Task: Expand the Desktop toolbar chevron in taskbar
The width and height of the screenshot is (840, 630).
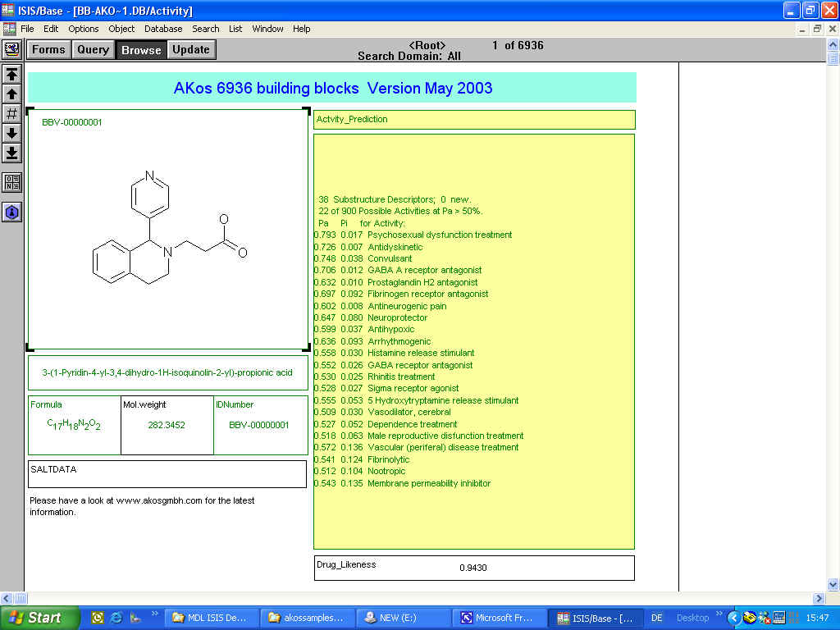Action: coord(719,614)
